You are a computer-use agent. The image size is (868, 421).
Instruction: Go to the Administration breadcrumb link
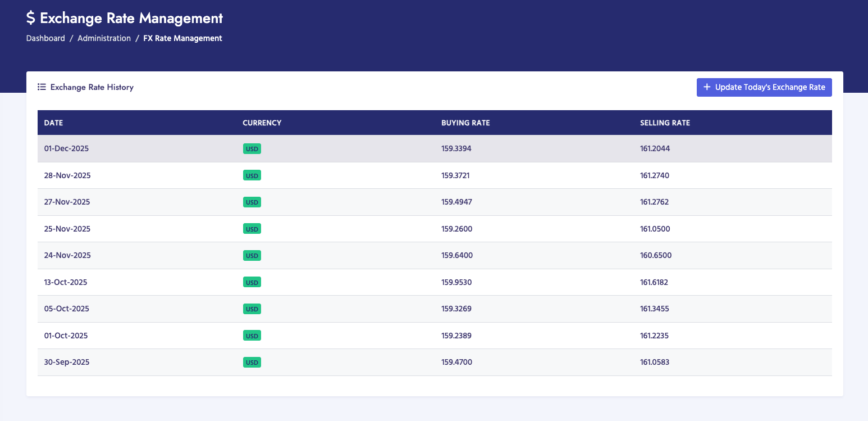(x=104, y=38)
